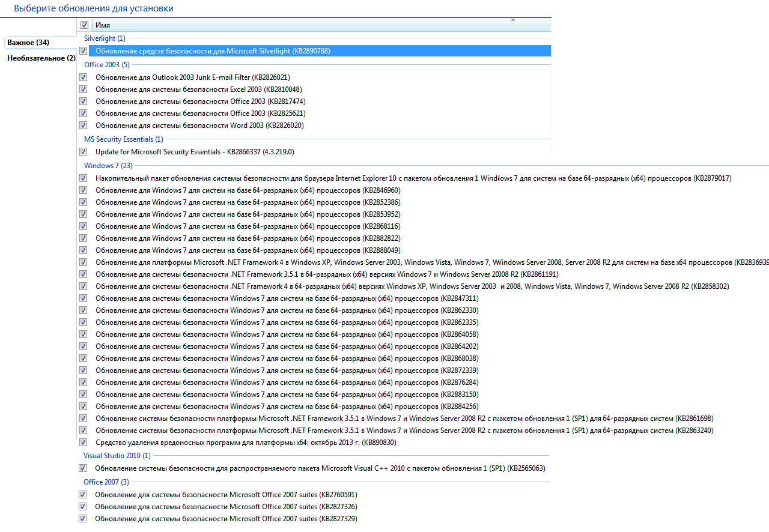
Task: Uncheck the Silverlight KB2890788 update checkbox
Action: [x=83, y=51]
